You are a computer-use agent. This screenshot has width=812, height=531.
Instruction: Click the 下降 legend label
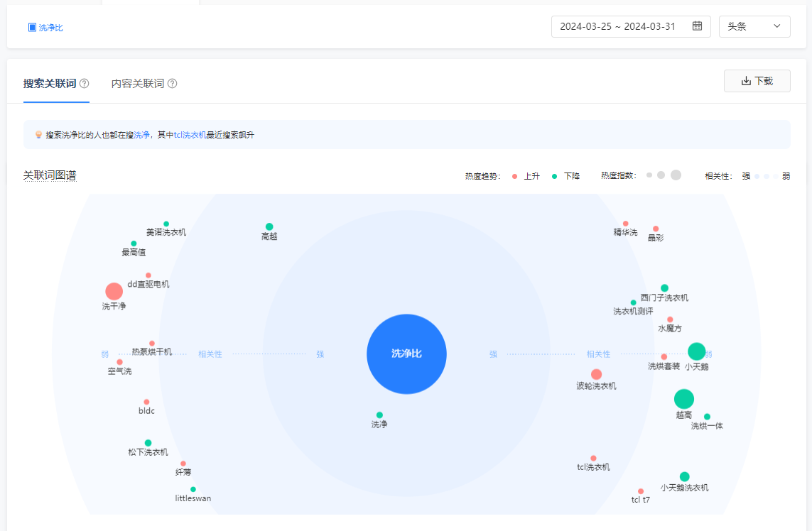572,177
